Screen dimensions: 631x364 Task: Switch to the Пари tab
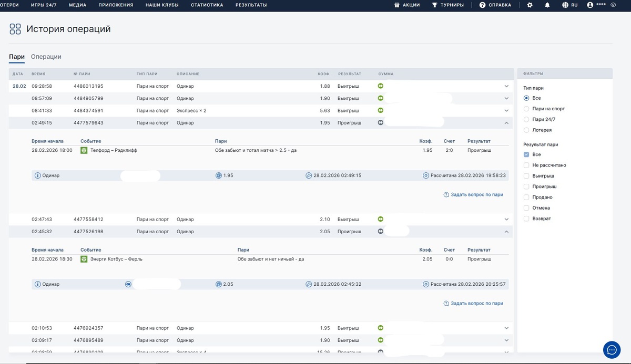(x=17, y=57)
